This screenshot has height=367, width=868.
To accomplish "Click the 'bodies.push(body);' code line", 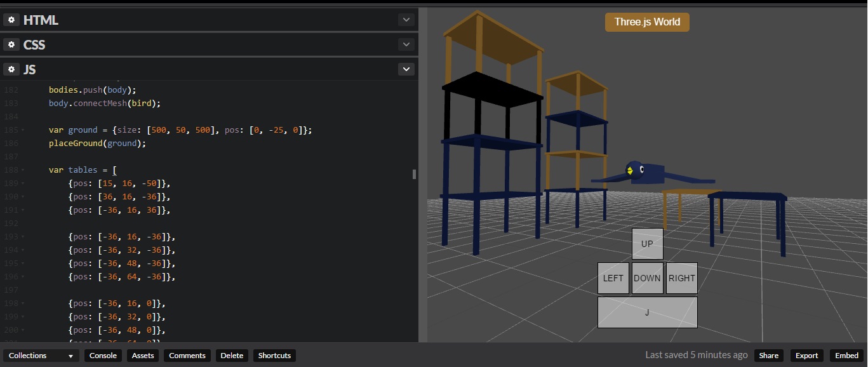I will pos(93,90).
